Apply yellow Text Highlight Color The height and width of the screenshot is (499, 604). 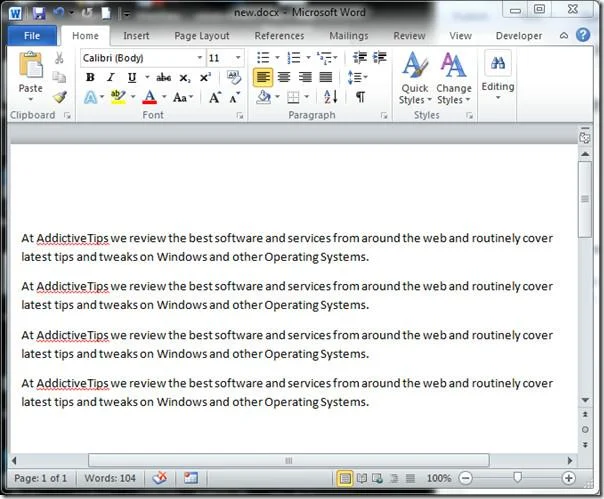pos(118,97)
